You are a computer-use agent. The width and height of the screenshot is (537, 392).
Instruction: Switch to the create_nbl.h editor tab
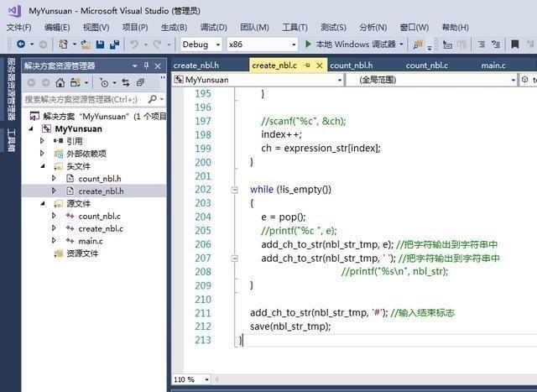point(196,65)
